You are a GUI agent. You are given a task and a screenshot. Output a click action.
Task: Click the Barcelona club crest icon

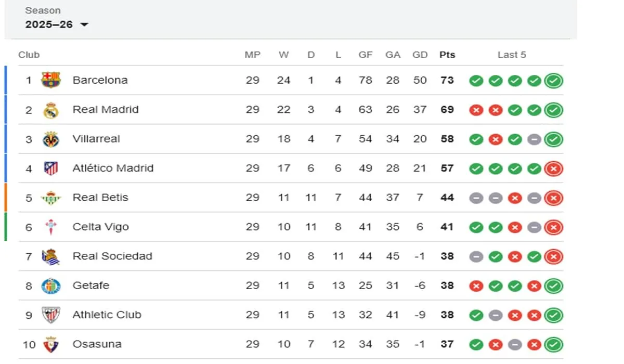(51, 80)
